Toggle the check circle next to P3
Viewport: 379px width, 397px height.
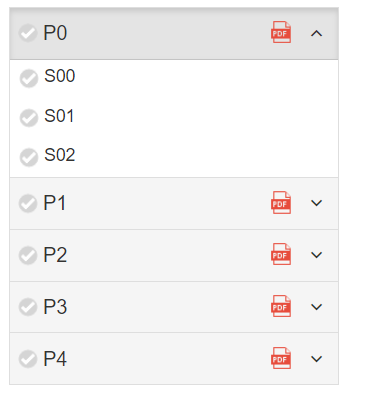[28, 307]
